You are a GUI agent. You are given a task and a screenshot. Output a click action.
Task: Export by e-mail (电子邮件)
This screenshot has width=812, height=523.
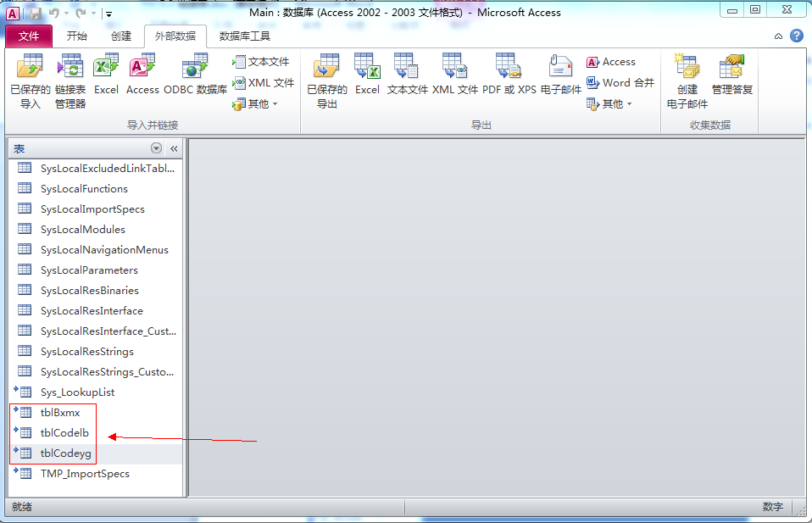[x=561, y=75]
